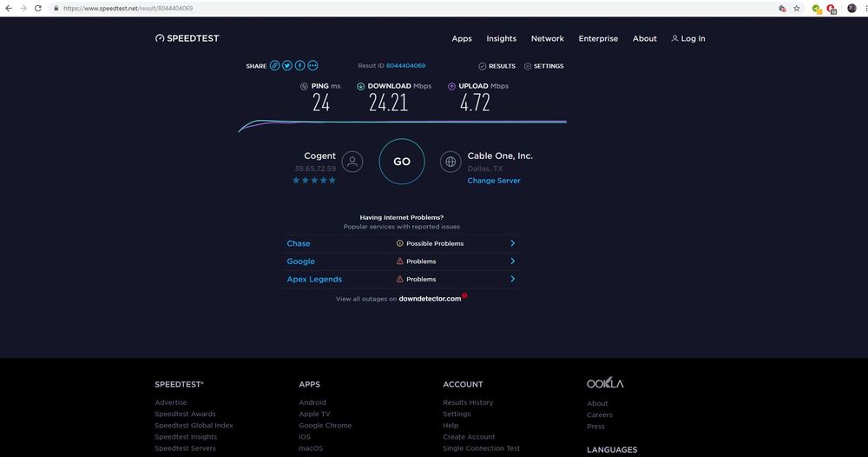Open Press link under Ookla
868x457 pixels.
tap(595, 426)
